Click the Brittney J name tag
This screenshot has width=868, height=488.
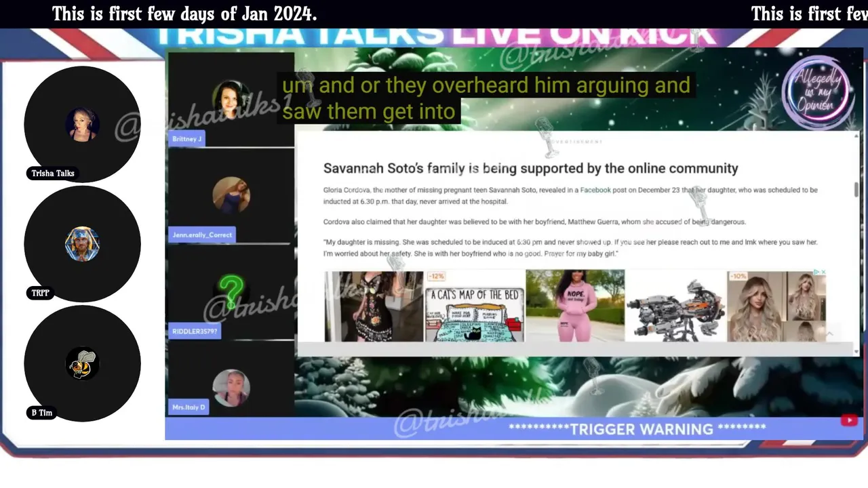187,139
